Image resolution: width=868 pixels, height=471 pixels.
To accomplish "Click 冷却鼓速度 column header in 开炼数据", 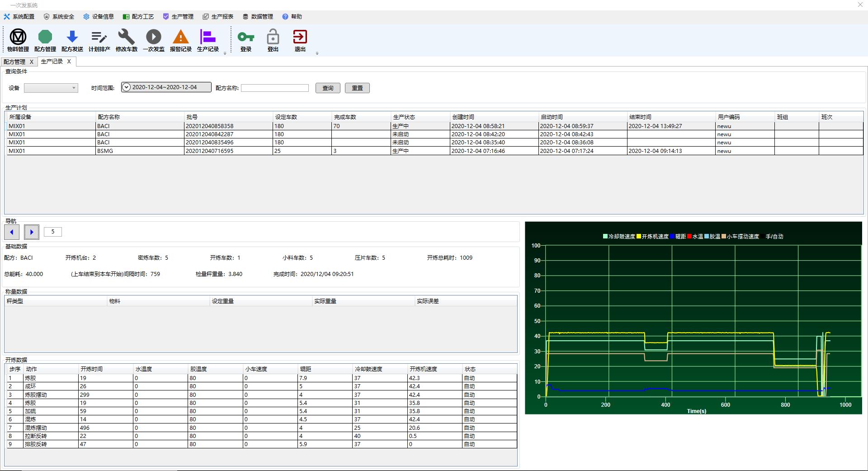I will click(x=380, y=369).
